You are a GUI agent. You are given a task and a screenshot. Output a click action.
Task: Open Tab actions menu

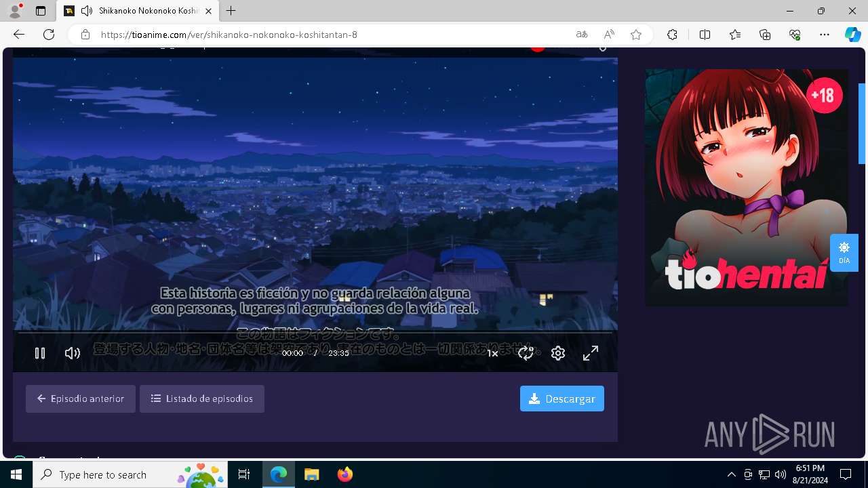click(x=41, y=11)
